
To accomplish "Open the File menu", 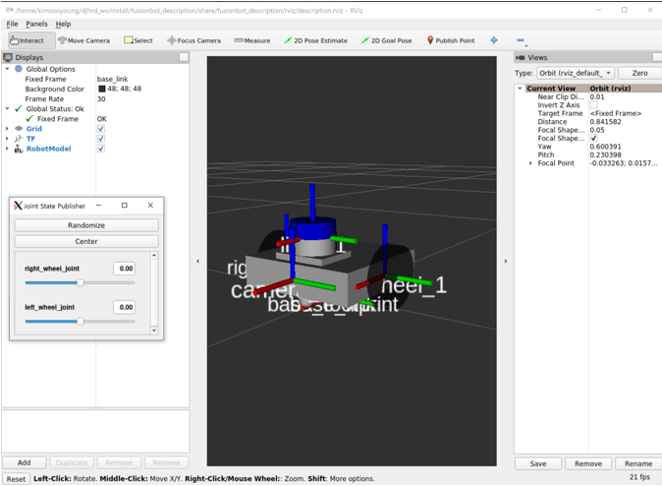I will pos(12,24).
